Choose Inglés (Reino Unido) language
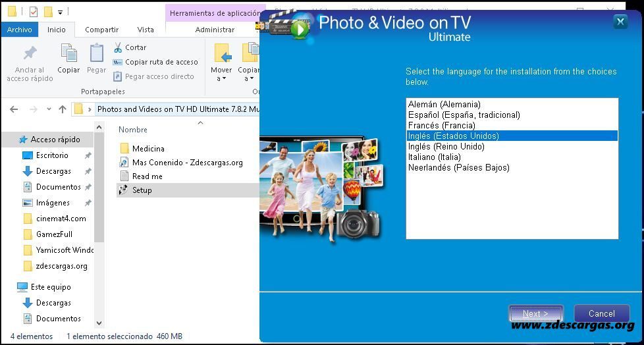Screen dimensions: 644x345 pyautogui.click(x=446, y=146)
